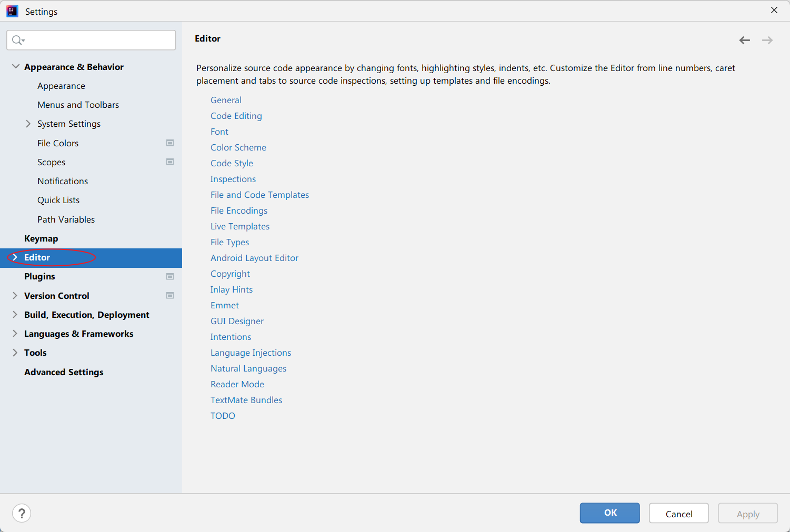Close the Settings dialog
Image resolution: width=790 pixels, height=532 pixels.
[774, 10]
